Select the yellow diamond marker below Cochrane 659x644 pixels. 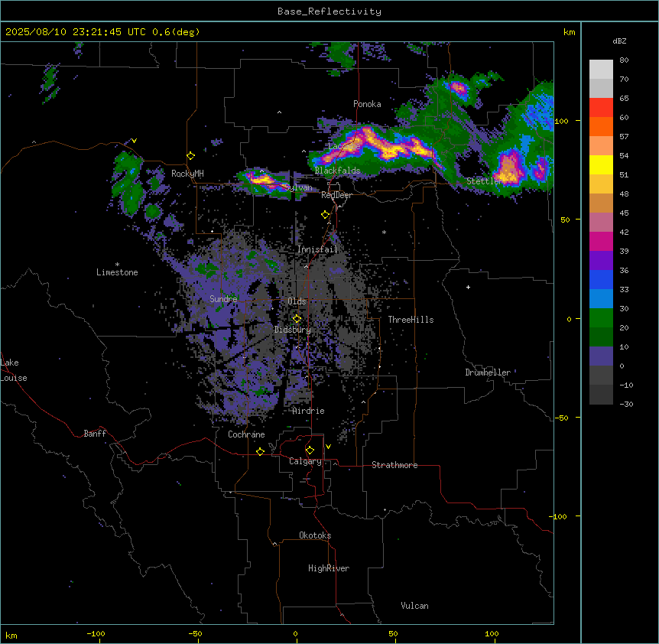coord(260,451)
